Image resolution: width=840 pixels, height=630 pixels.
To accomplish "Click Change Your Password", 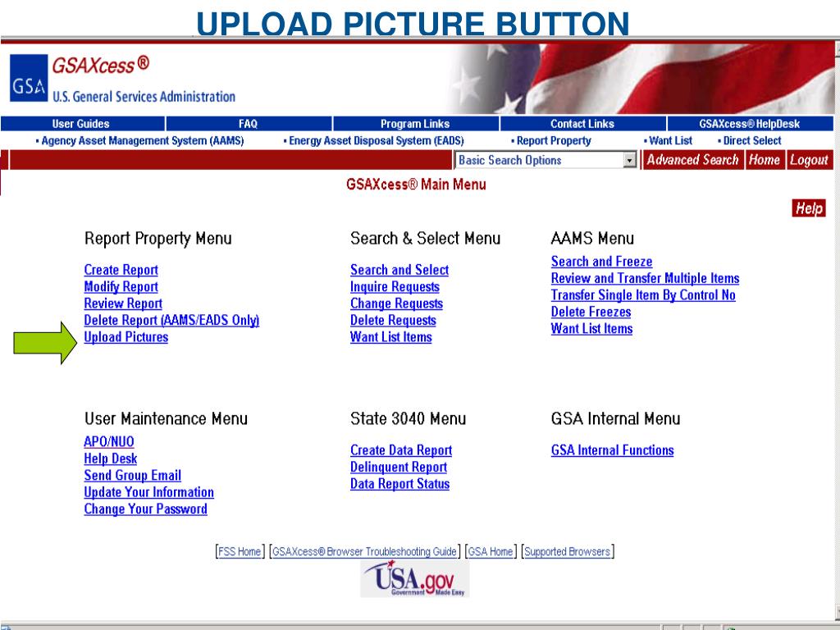I will tap(146, 509).
